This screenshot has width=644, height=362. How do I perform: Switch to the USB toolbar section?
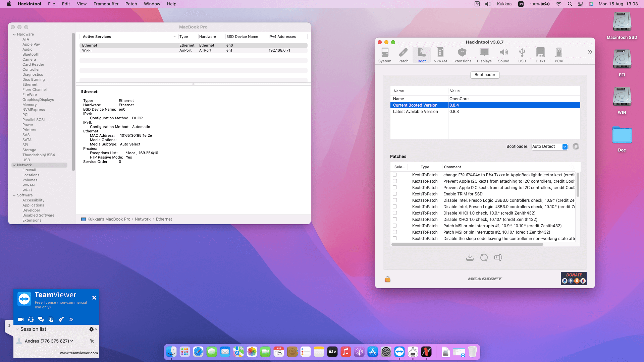click(x=522, y=55)
